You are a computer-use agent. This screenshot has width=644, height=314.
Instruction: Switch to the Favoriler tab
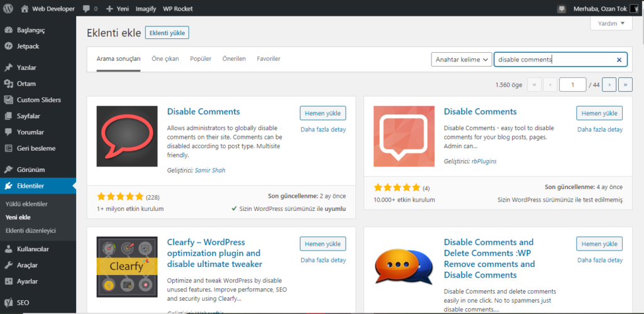click(x=269, y=59)
